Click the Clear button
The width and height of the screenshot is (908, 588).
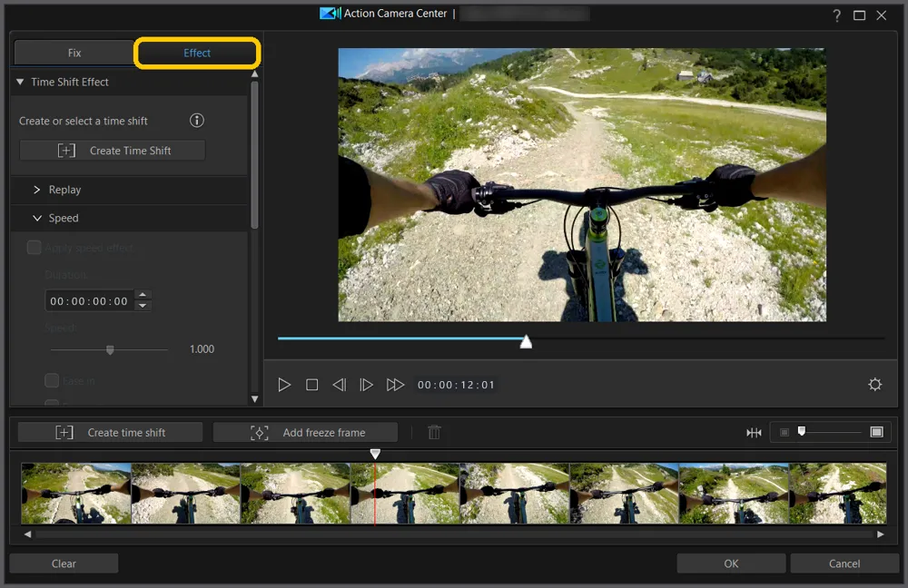(x=64, y=563)
